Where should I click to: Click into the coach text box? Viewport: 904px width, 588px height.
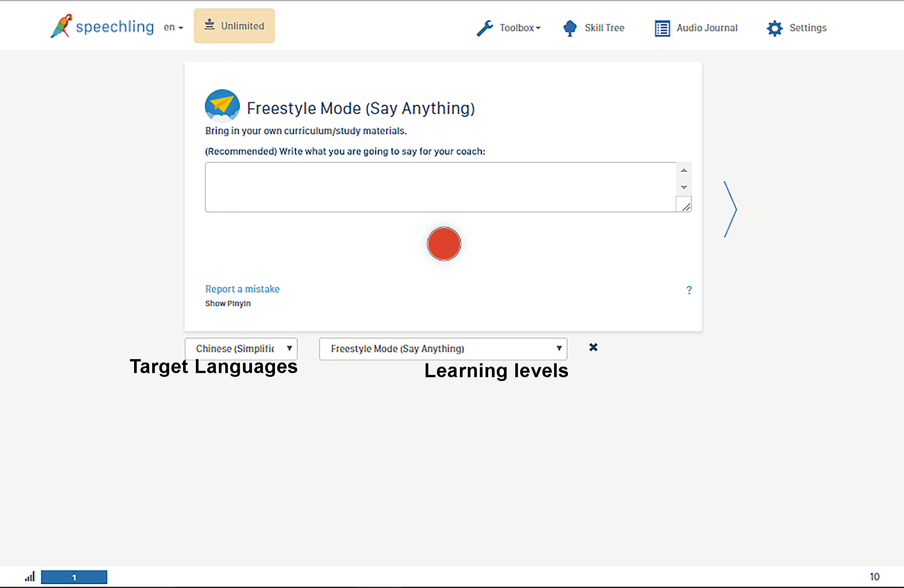(x=440, y=187)
